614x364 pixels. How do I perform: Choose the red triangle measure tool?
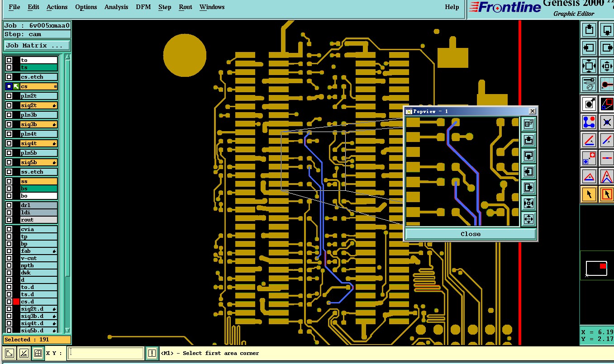589,176
